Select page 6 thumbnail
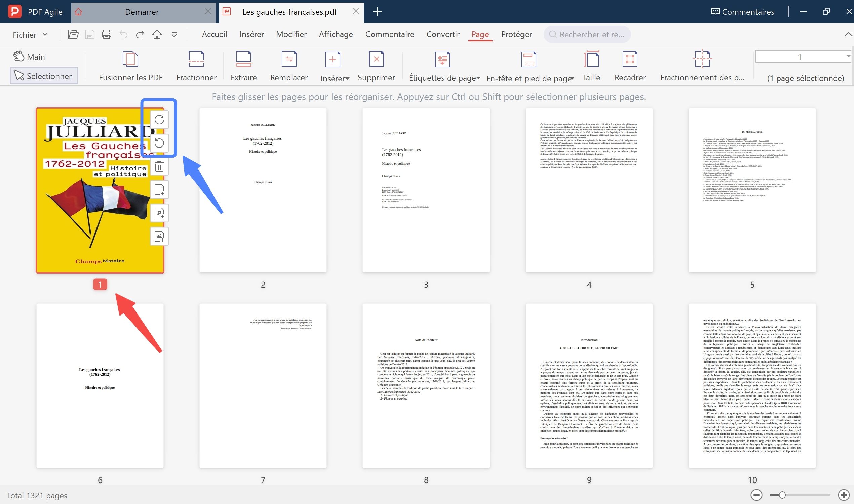The width and height of the screenshot is (854, 504). (x=100, y=385)
